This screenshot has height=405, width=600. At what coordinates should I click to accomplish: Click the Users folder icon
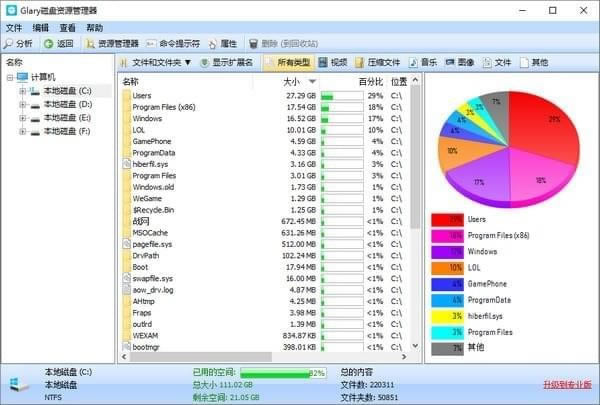coord(127,95)
